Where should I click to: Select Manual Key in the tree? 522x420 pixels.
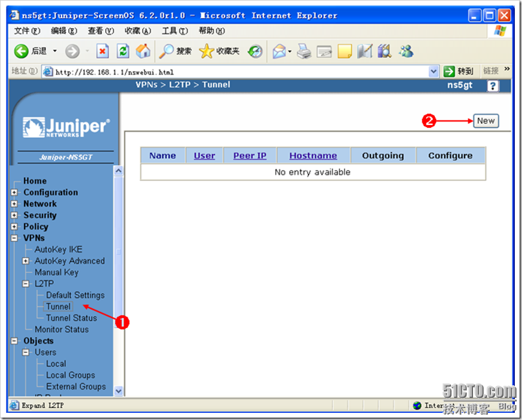57,272
